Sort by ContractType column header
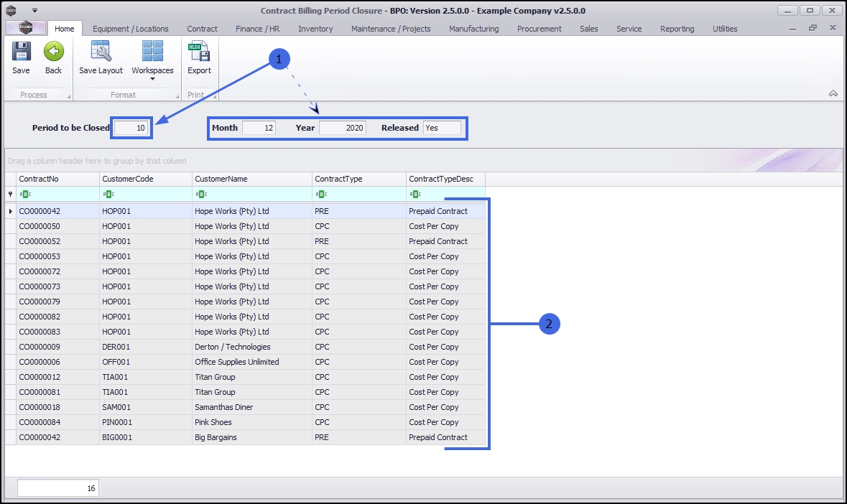847x504 pixels. [359, 179]
